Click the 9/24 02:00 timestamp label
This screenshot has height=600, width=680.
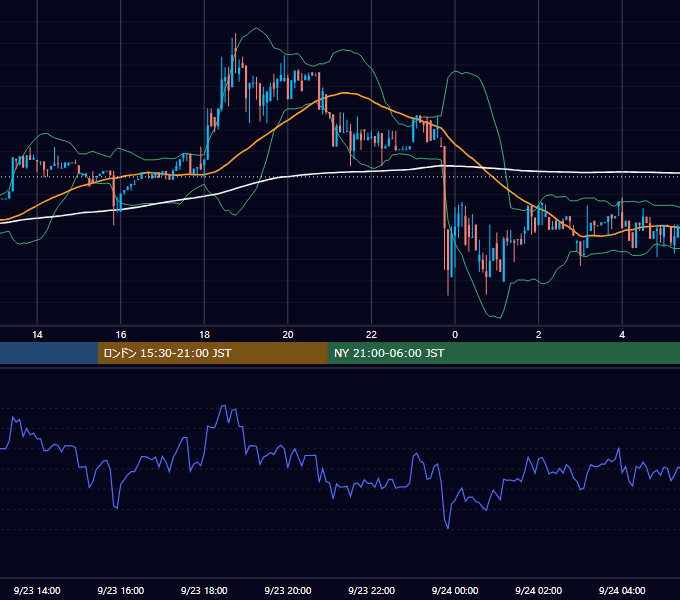tap(539, 590)
